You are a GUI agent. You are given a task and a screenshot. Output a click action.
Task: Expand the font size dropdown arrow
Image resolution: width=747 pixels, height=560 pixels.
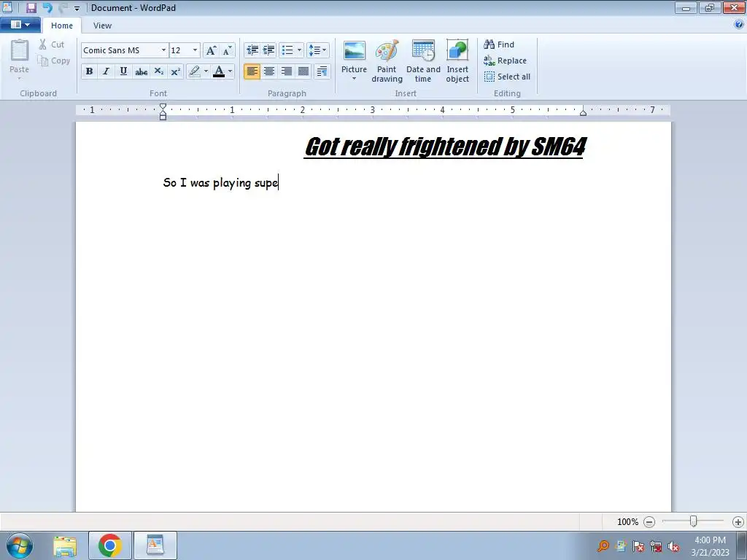195,50
